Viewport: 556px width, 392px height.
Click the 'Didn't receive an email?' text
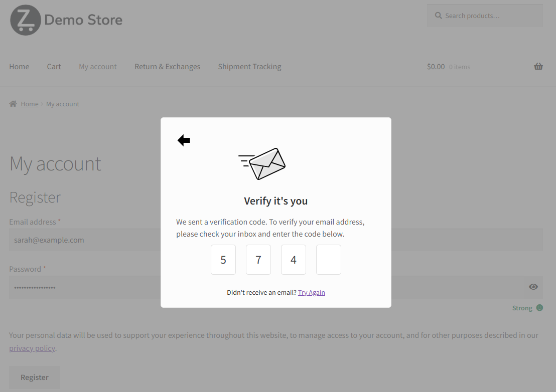261,292
